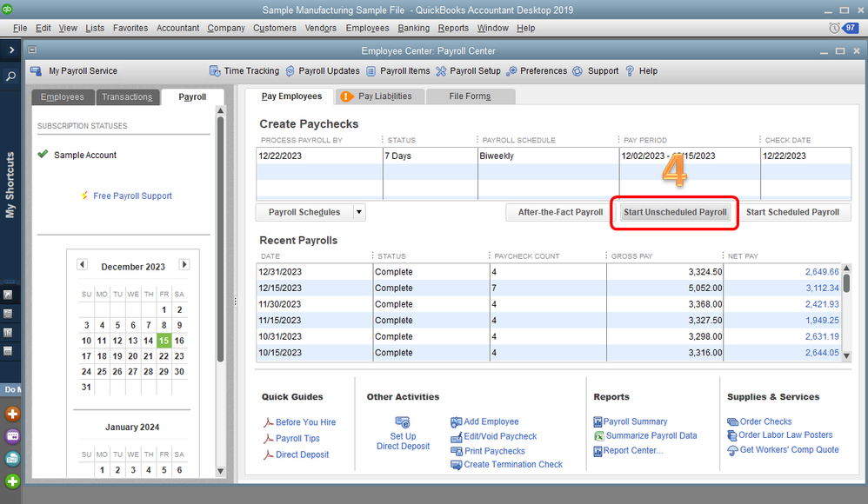Click the Add Employee icon

[x=456, y=422]
